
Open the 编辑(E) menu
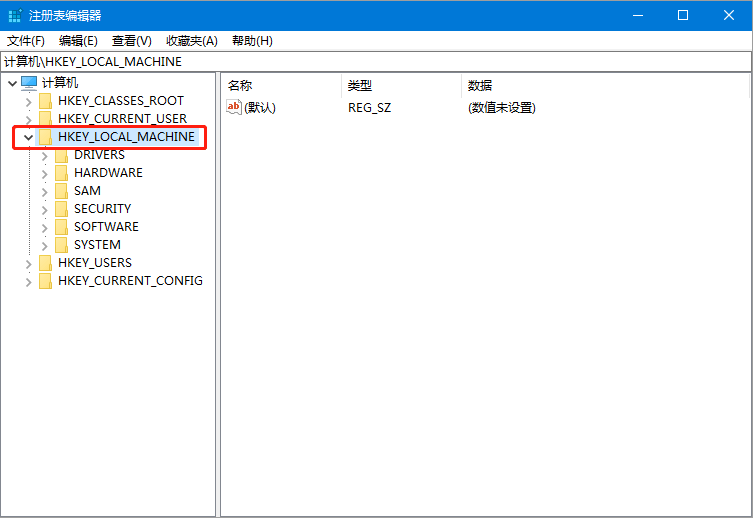pos(78,41)
